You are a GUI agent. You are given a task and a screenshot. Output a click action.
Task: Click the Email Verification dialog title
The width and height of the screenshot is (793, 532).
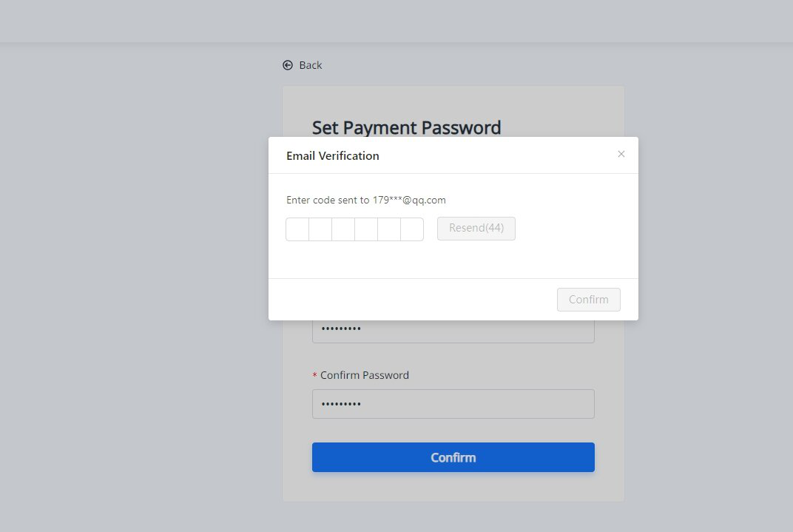[332, 156]
